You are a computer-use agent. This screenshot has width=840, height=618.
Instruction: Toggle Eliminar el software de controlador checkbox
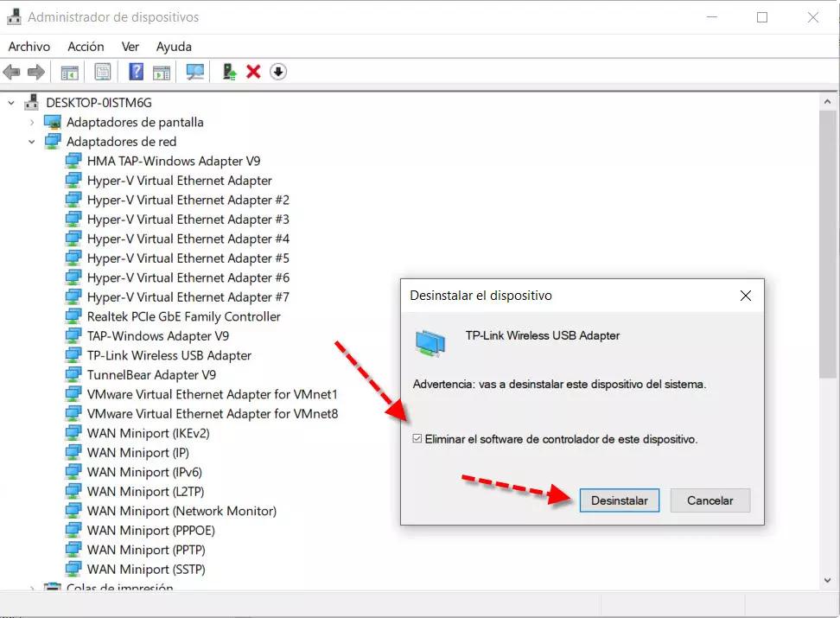click(x=417, y=438)
